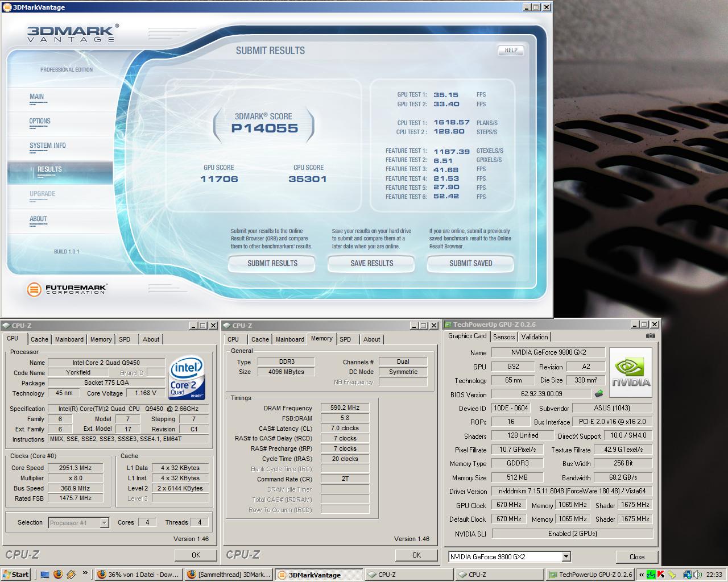Click title bar icon of CPU-Z Memory window

point(227,326)
